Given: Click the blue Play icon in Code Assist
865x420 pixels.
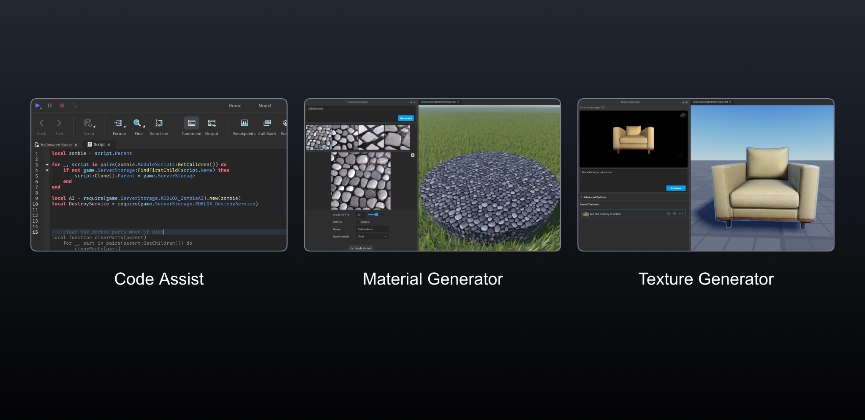Looking at the screenshot, I should (x=38, y=105).
